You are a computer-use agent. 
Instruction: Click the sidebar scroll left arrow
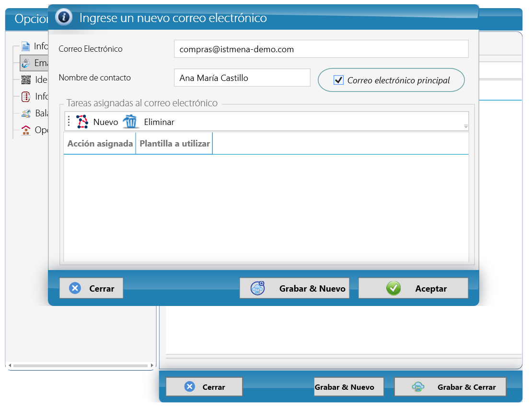(10, 365)
